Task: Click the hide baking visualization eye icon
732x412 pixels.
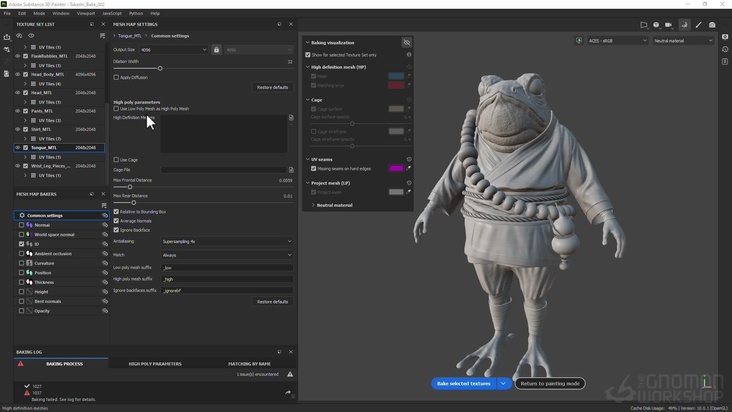Action: pos(407,42)
